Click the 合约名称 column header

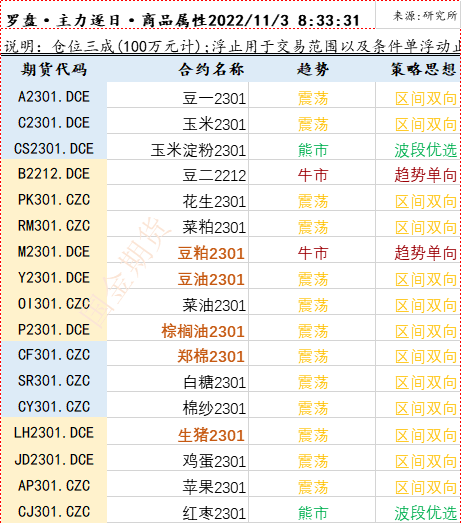pos(211,70)
